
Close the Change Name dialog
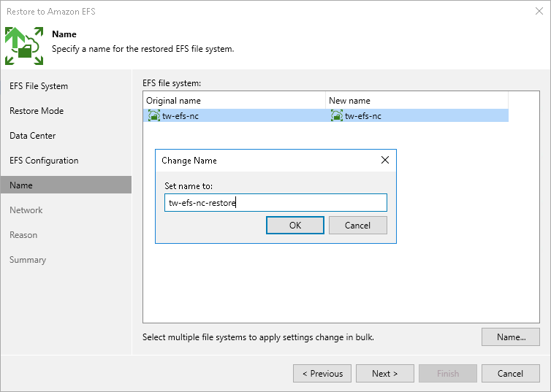[385, 161]
